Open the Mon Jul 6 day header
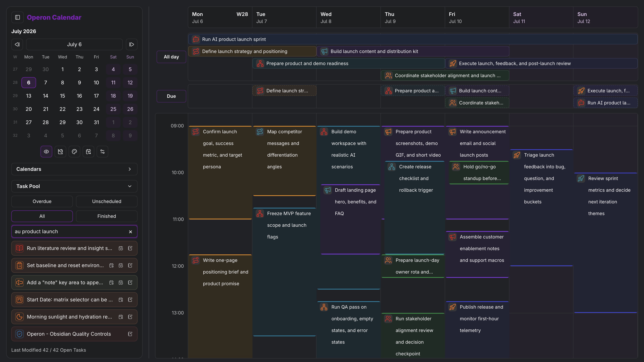Viewport: 644px width, 362px height. (x=220, y=18)
